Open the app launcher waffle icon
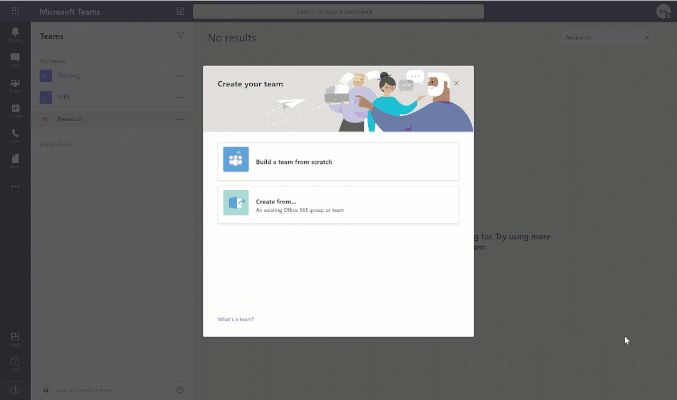The height and width of the screenshot is (400, 677). click(16, 11)
